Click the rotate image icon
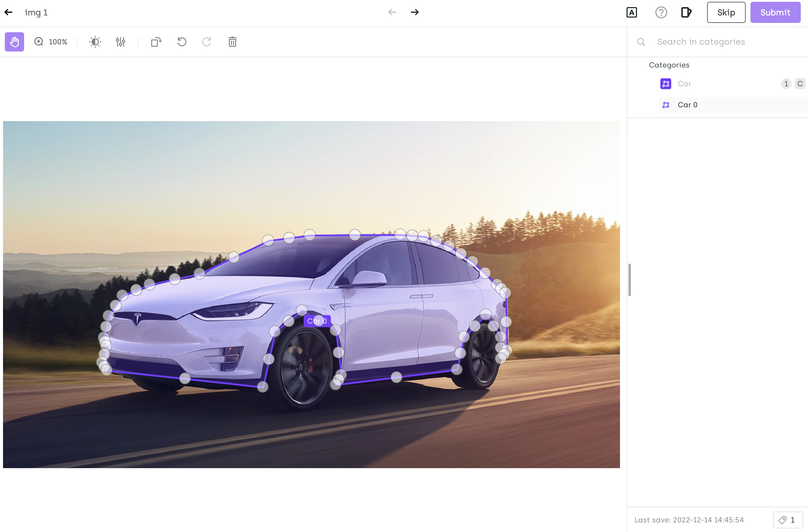 coord(156,42)
